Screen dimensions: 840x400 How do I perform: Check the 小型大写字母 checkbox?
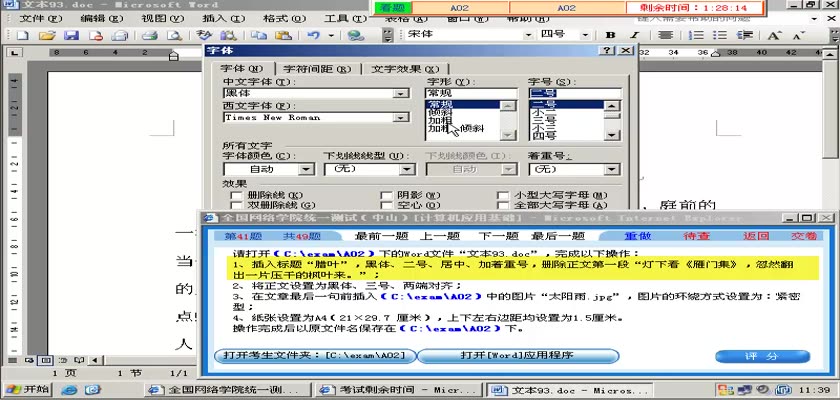[502, 195]
